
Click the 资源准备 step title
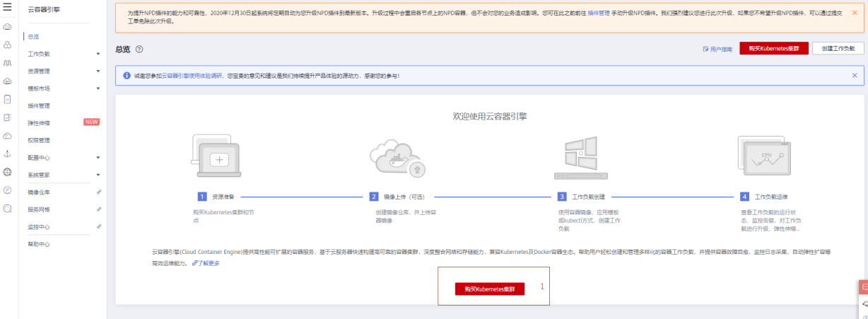pos(222,197)
